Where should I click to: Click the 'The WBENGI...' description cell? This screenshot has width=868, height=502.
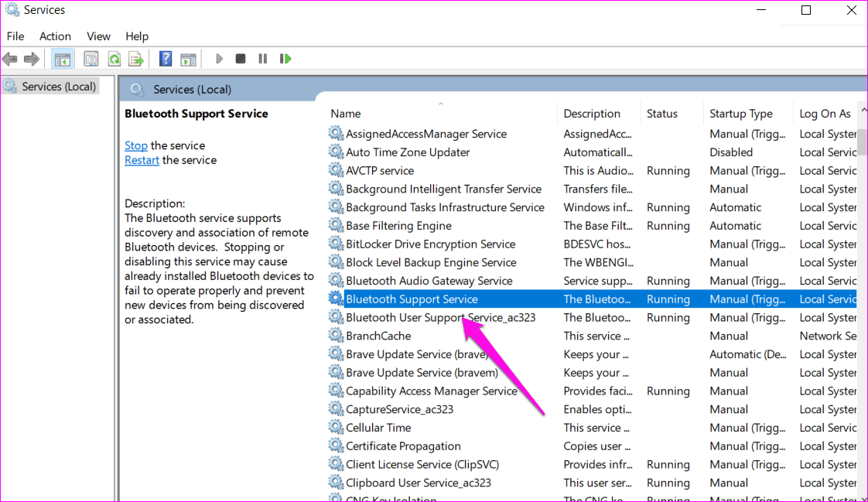pos(599,261)
